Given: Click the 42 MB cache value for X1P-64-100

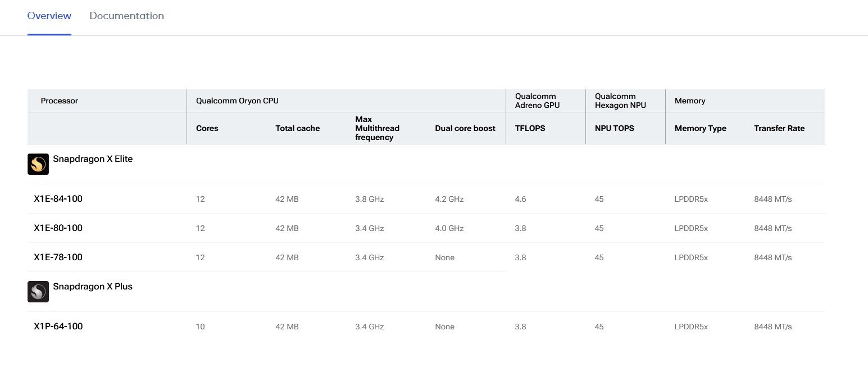Looking at the screenshot, I should tap(288, 327).
